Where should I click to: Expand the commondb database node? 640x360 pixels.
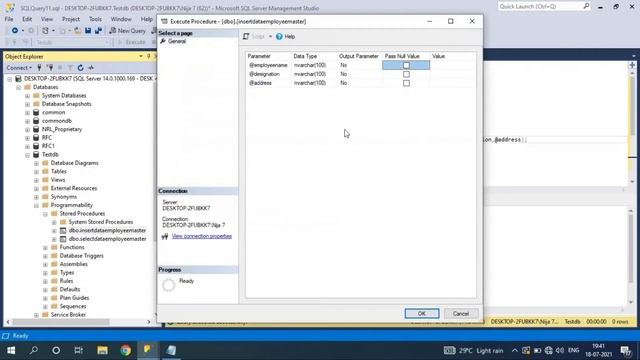[x=27, y=121]
